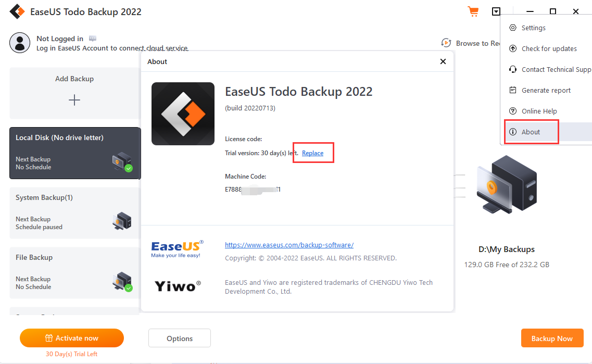
Task: Click the D:\My Backups destination computer icon
Action: [x=507, y=184]
